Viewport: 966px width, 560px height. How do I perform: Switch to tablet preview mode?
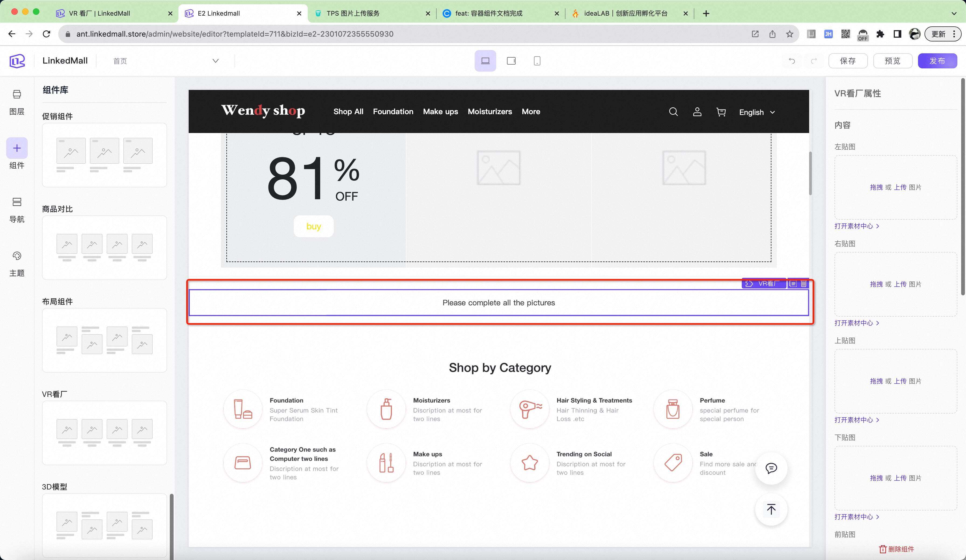511,61
